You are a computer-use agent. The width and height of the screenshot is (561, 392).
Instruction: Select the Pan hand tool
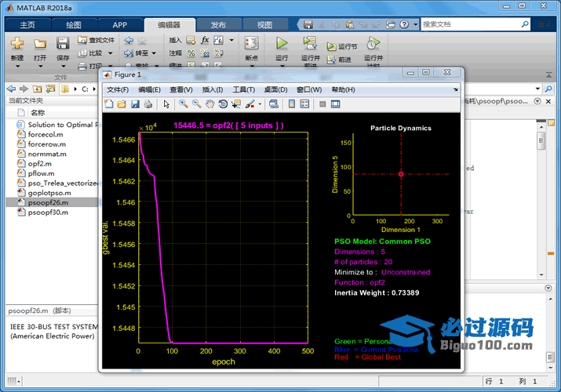click(x=209, y=103)
